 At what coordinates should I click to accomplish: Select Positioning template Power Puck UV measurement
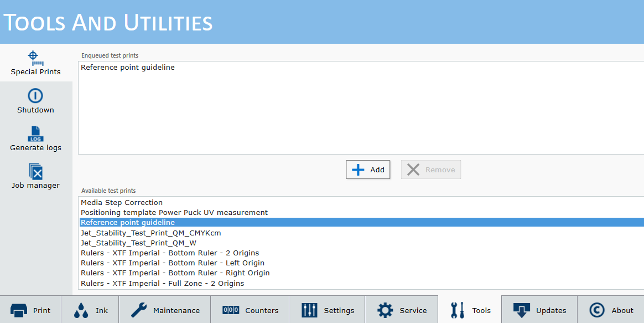pos(174,212)
